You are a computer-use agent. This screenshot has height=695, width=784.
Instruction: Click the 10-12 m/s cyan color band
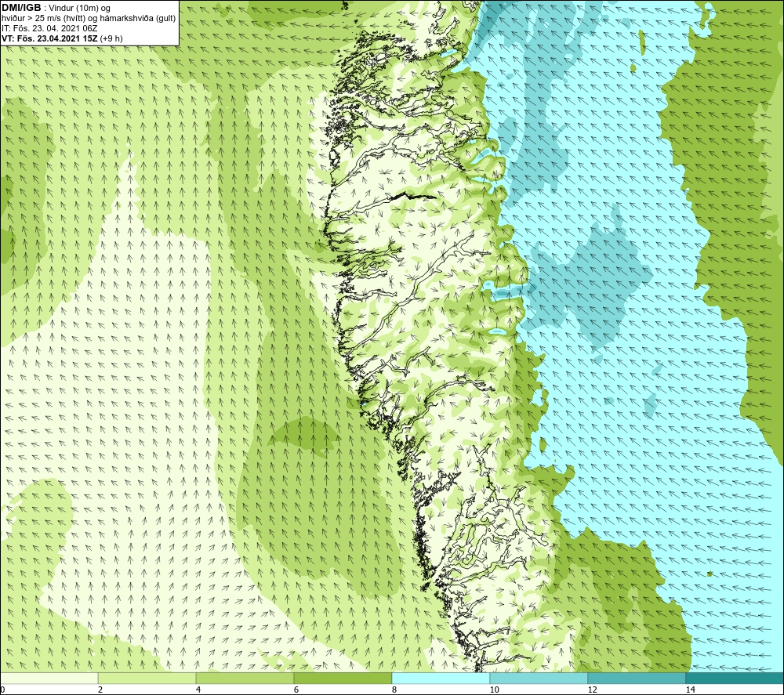pyautogui.click(x=539, y=678)
